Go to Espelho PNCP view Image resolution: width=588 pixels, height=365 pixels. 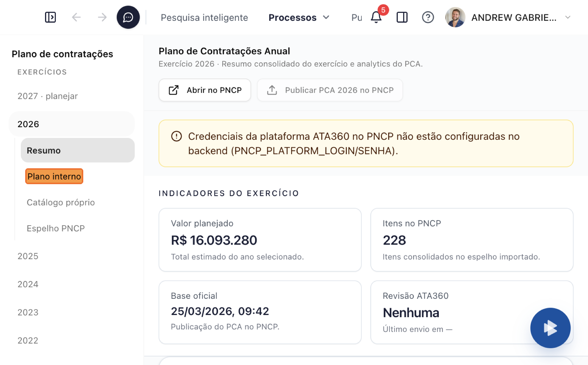click(56, 228)
